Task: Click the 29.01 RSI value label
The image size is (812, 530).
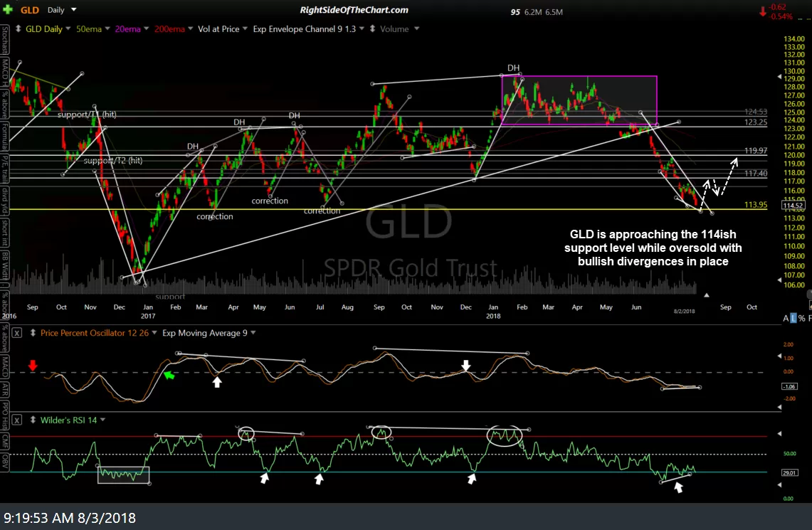Action: [789, 472]
